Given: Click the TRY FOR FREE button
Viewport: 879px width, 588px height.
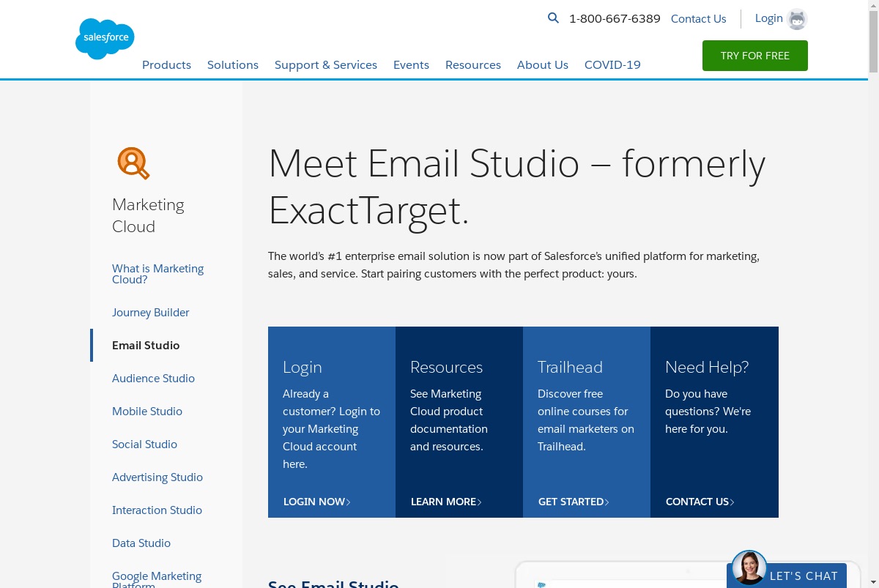Looking at the screenshot, I should pyautogui.click(x=755, y=56).
